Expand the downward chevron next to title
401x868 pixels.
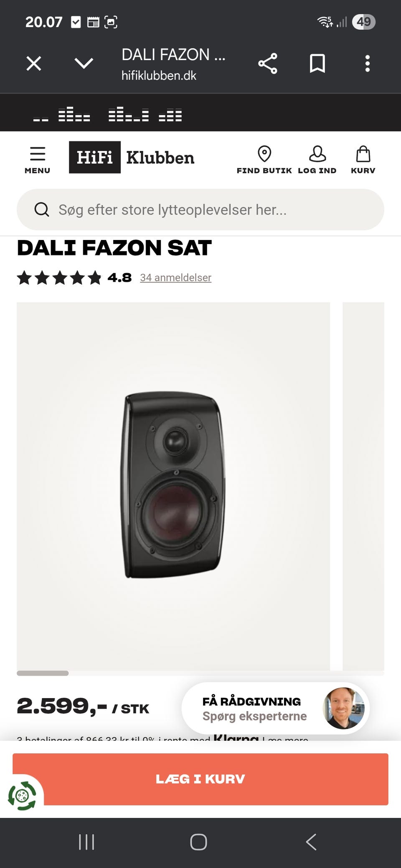[x=84, y=63]
